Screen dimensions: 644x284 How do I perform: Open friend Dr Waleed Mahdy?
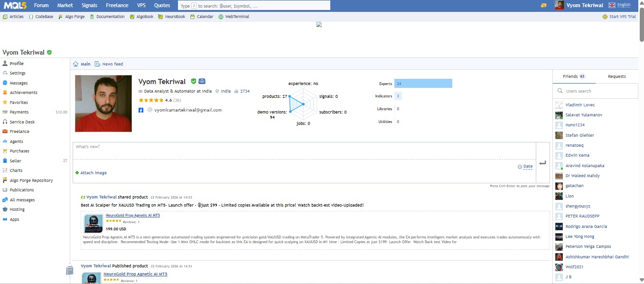pyautogui.click(x=582, y=176)
